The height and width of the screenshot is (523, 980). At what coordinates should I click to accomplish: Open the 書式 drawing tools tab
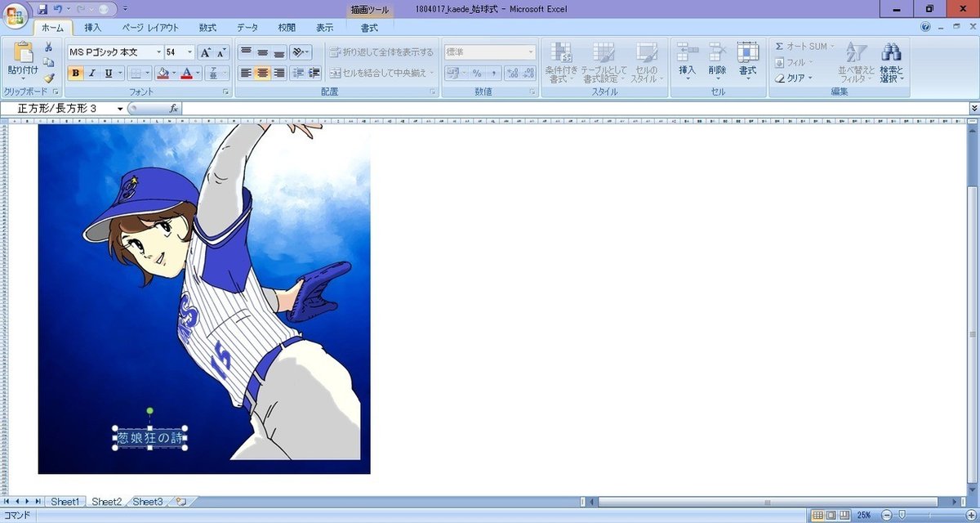pyautogui.click(x=369, y=28)
